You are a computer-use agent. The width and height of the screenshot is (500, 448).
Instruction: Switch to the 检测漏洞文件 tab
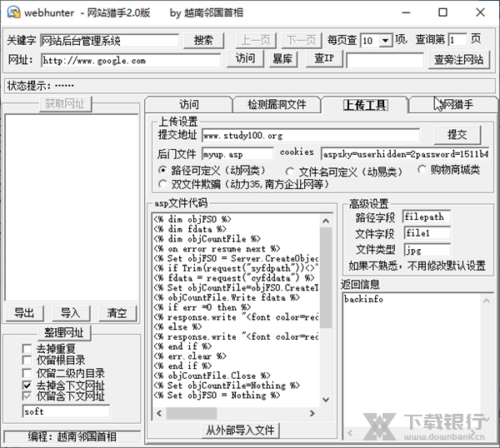coord(277,105)
